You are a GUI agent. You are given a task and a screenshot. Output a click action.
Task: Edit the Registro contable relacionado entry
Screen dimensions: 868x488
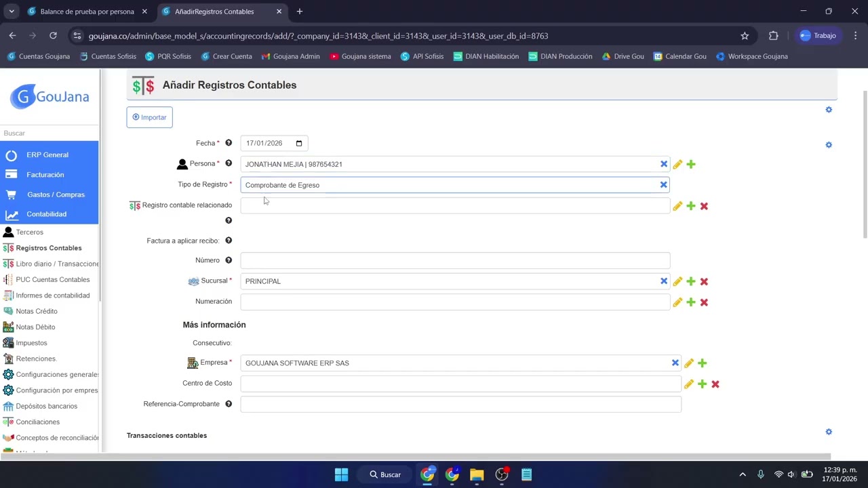677,206
